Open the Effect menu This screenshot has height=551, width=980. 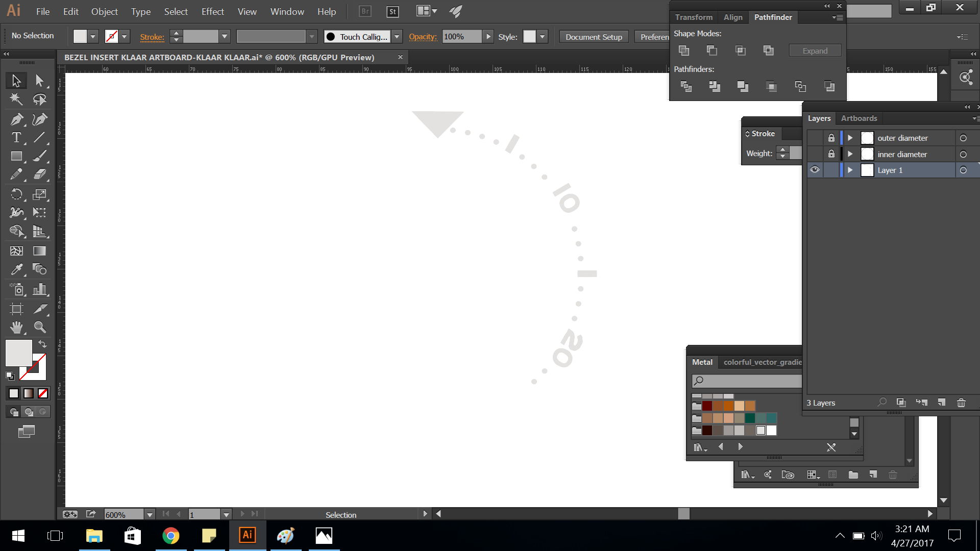click(212, 11)
